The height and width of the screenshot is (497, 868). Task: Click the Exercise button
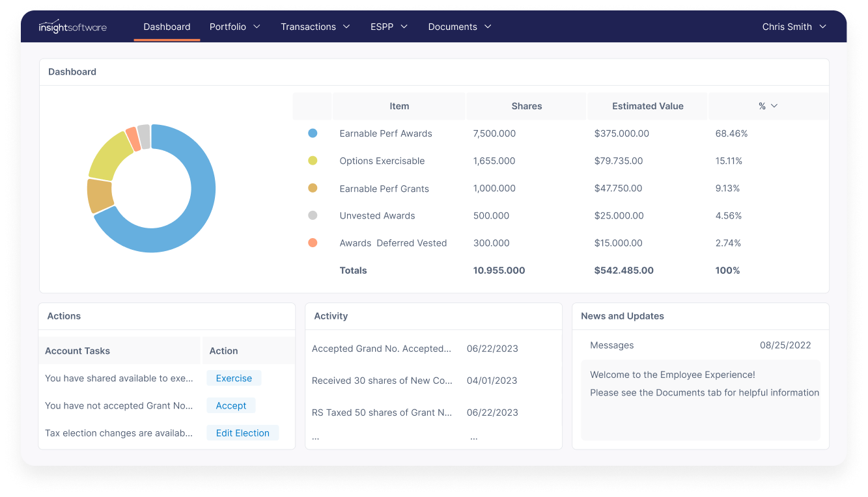pos(233,378)
